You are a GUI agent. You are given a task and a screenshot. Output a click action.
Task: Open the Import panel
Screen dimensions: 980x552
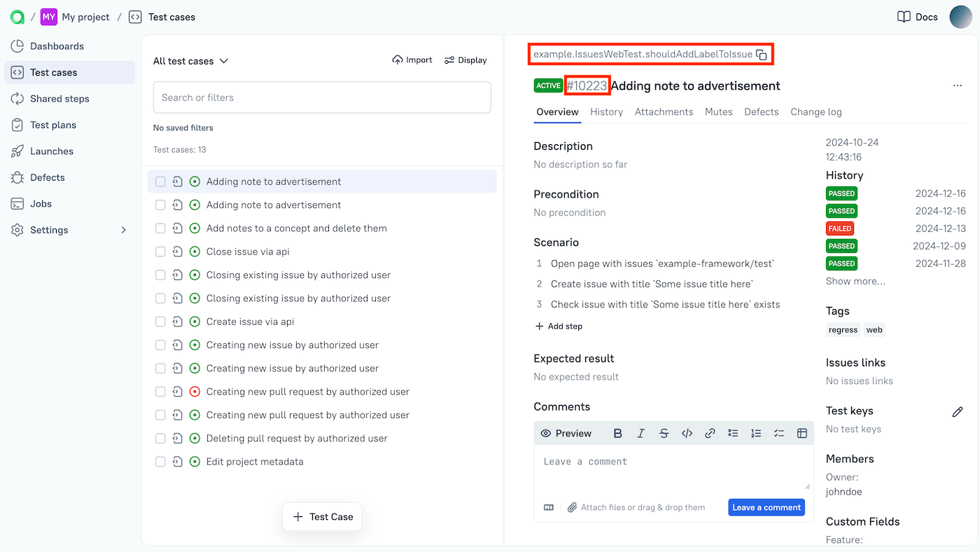click(412, 60)
